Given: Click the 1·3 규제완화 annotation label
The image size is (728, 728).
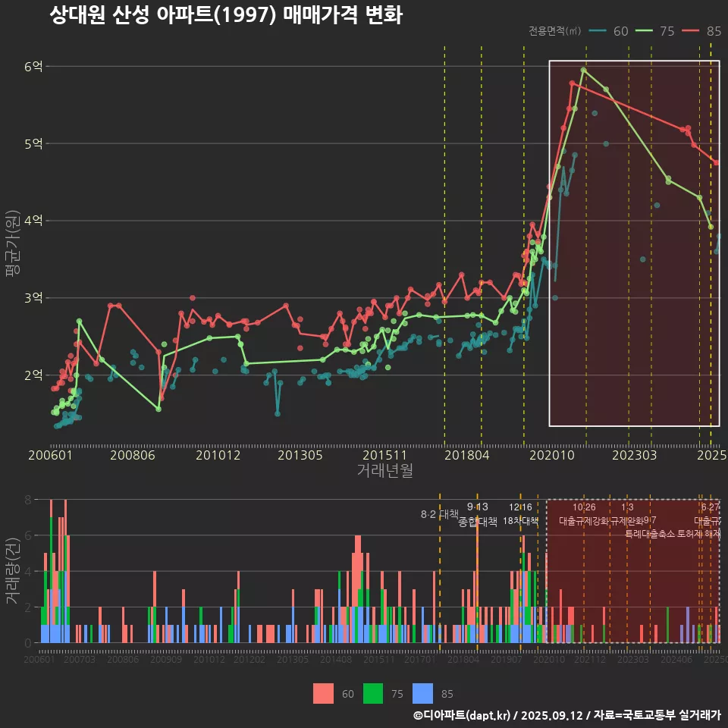Looking at the screenshot, I should tap(627, 514).
